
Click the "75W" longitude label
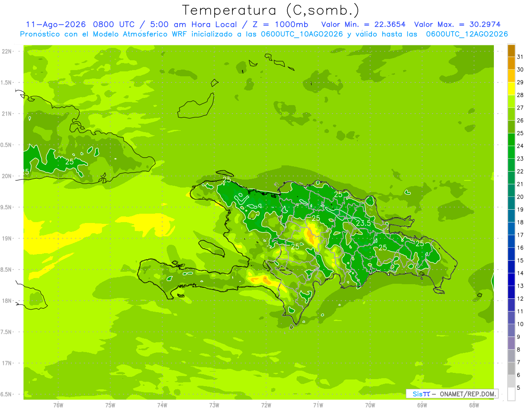(110, 405)
